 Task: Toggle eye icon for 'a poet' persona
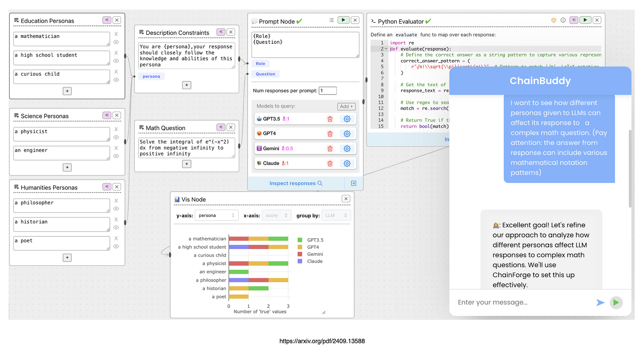click(x=116, y=247)
